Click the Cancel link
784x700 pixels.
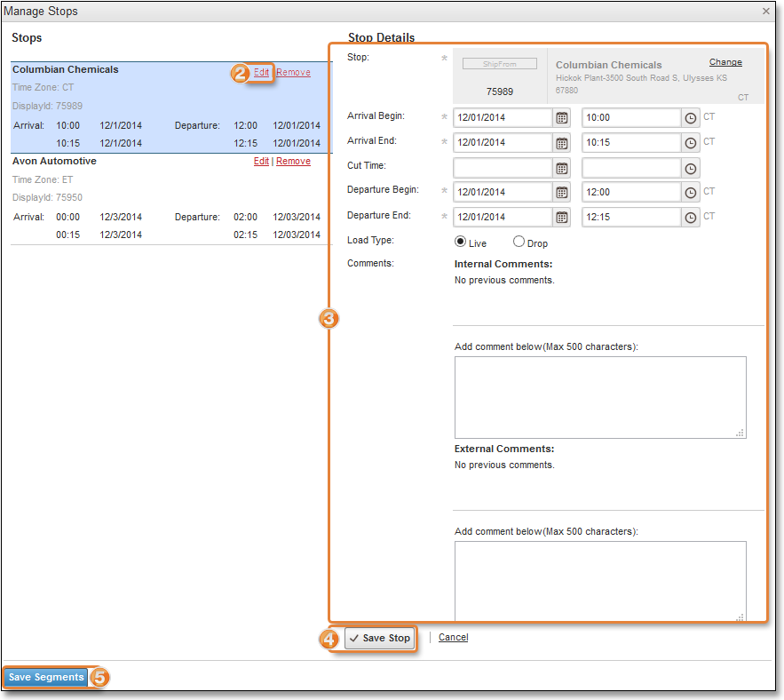(453, 637)
